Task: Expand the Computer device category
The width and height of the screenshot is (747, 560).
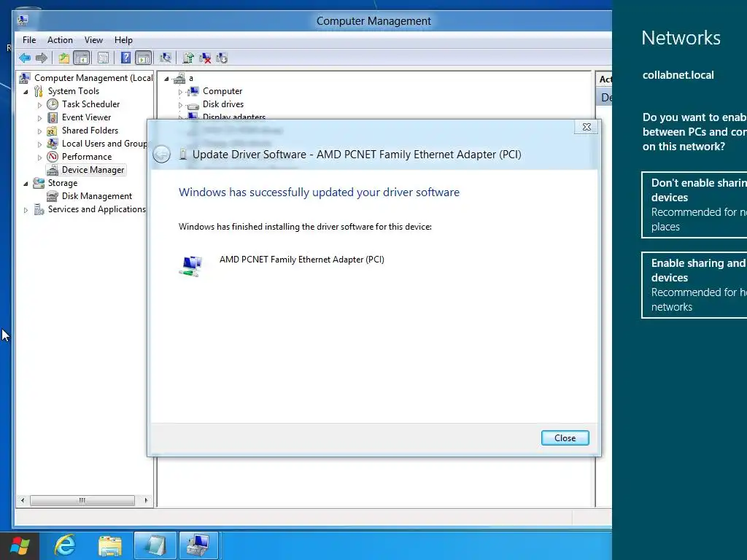Action: (180, 92)
